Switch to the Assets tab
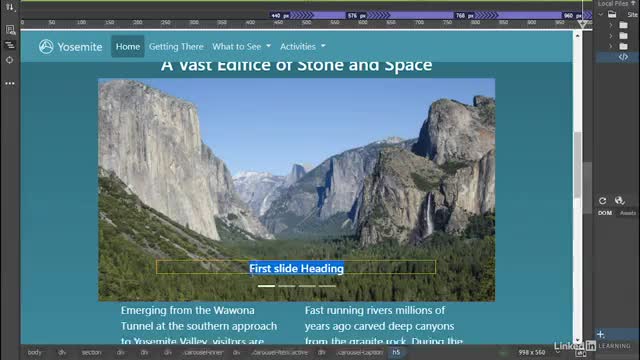The image size is (640, 360). (x=628, y=213)
